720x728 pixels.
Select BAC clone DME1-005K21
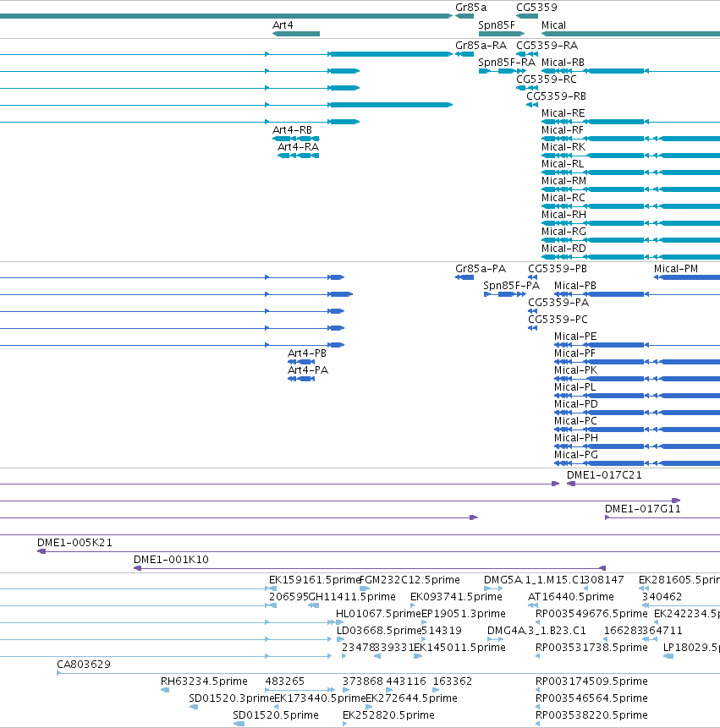[x=74, y=543]
